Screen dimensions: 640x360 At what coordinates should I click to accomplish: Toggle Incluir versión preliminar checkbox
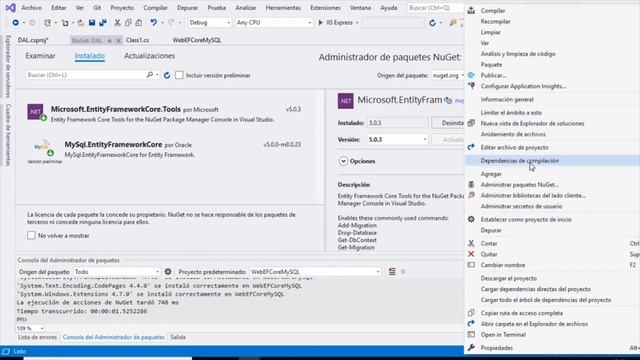coord(179,75)
